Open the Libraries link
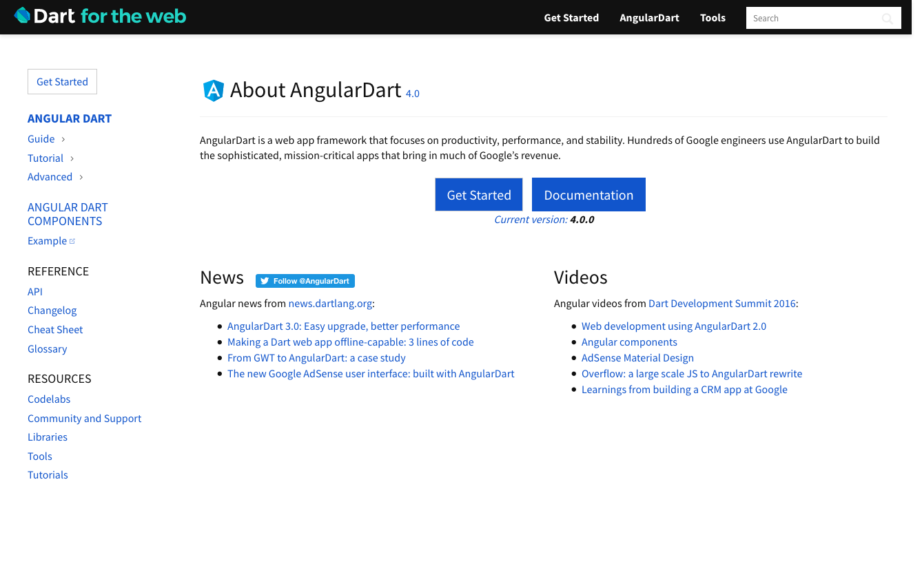The height and width of the screenshot is (588, 922). [x=48, y=437]
